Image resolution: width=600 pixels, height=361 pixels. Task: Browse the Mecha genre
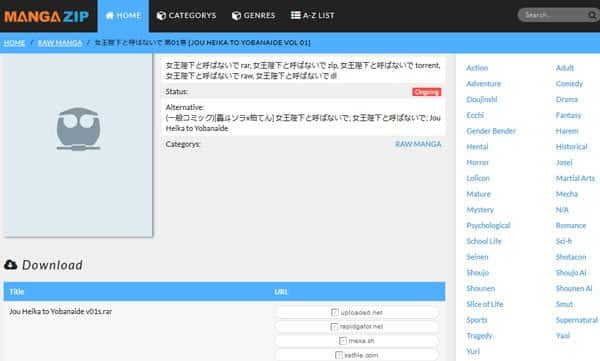tap(566, 194)
